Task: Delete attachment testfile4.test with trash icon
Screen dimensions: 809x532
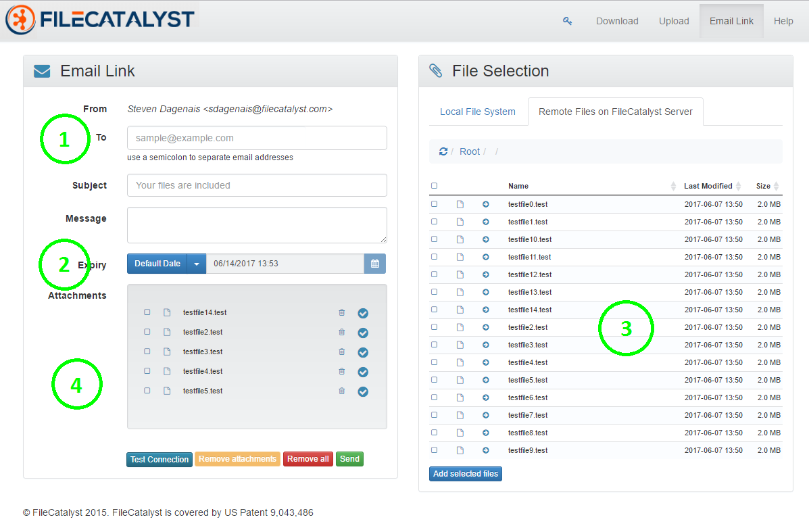Action: [x=341, y=372]
